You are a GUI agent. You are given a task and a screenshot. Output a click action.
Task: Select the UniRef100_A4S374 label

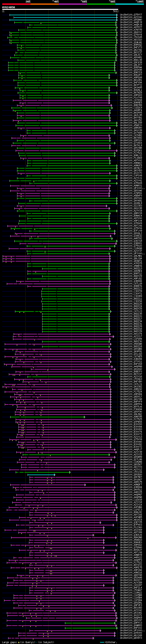(x=131, y=334)
